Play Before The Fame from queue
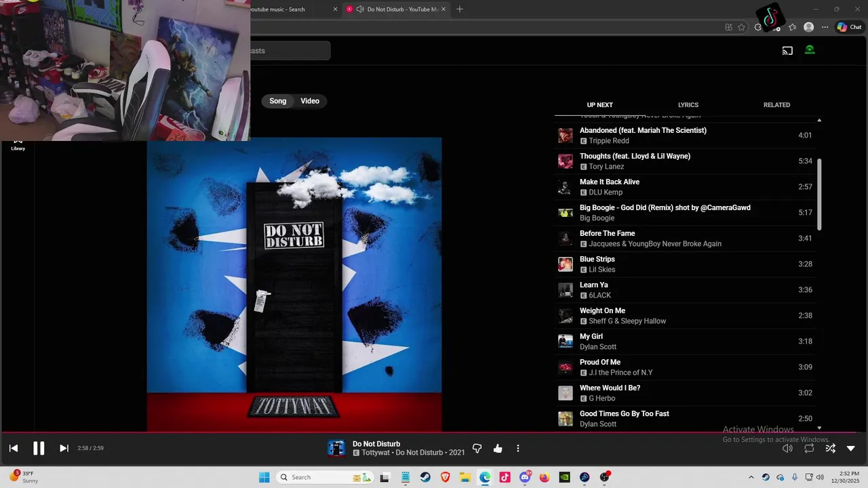The width and height of the screenshot is (868, 488). pyautogui.click(x=686, y=239)
